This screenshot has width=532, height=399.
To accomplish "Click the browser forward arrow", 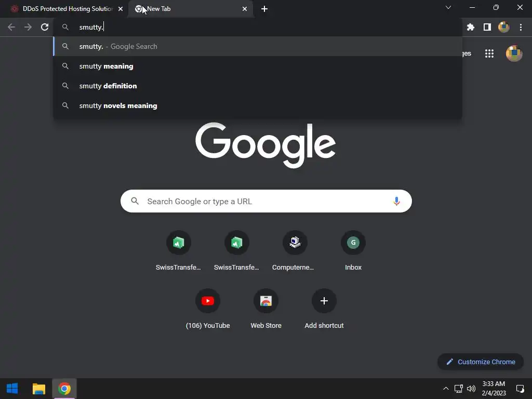I will 28,27.
